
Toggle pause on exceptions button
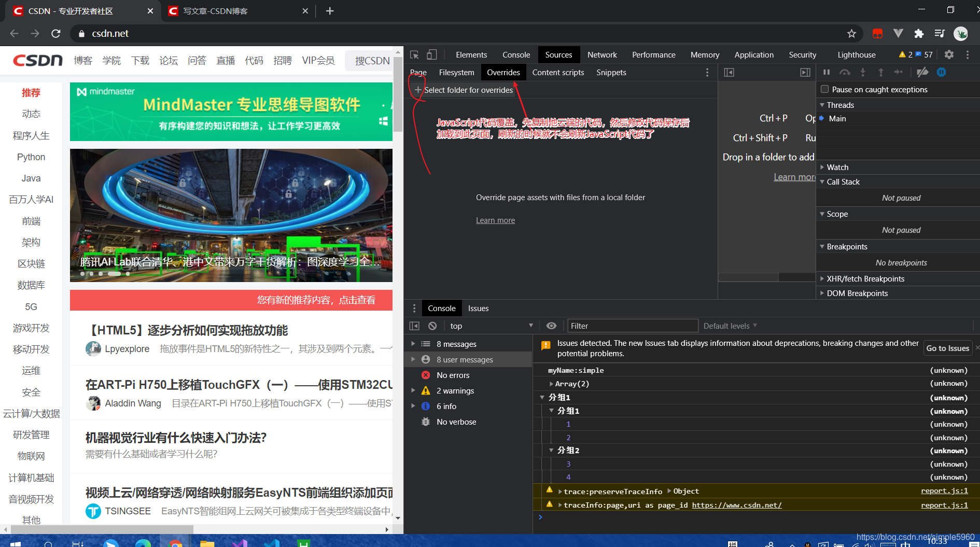click(x=942, y=72)
